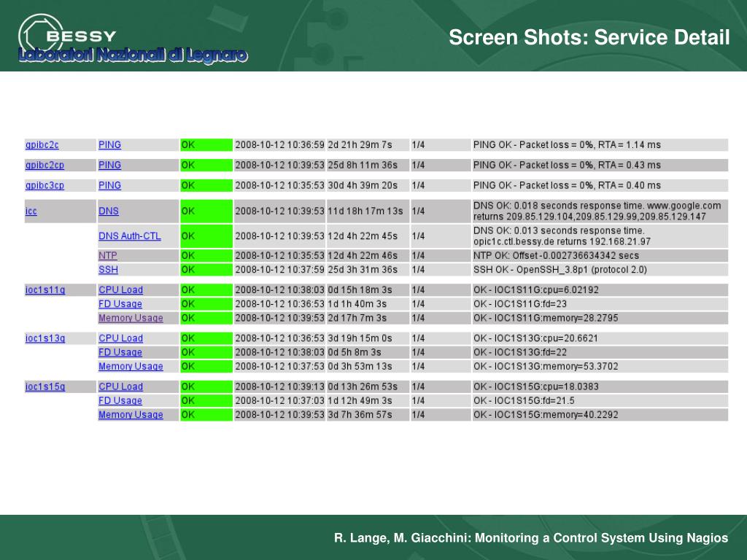Open FD Usage for ioc1s11g
The image size is (747, 560).
tap(120, 304)
